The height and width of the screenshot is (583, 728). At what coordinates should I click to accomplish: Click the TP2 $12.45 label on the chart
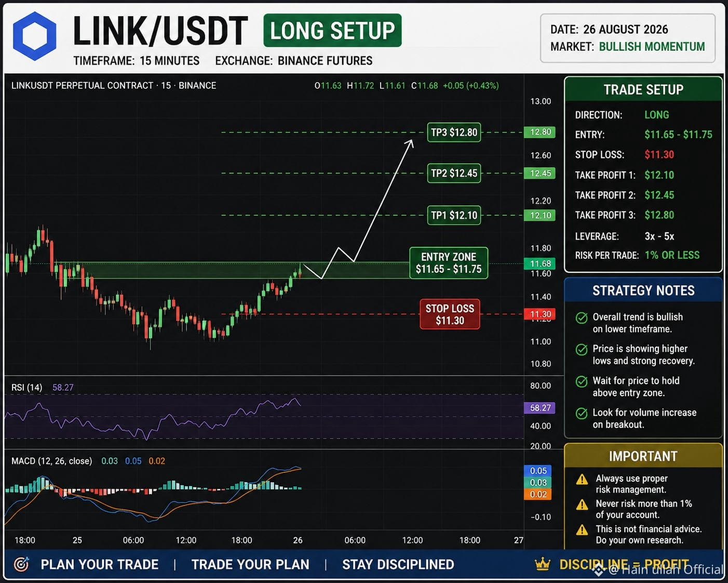(x=454, y=173)
